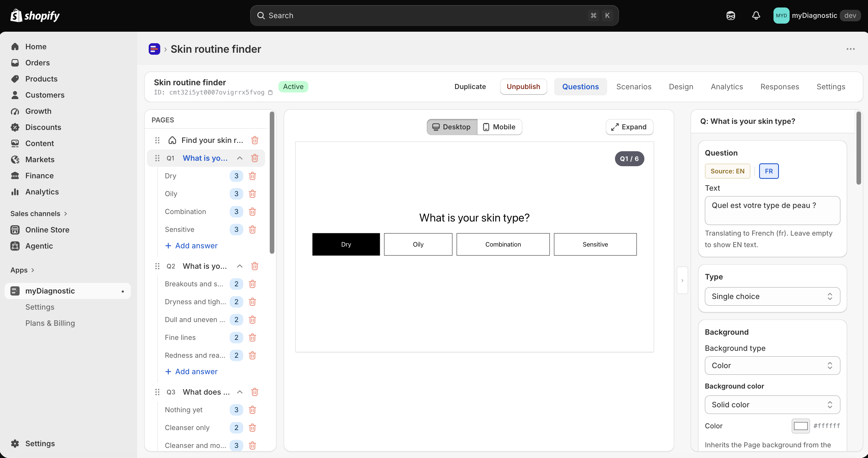Screen dimensions: 868x458
Task: Collapse the right properties panel arrow
Action: tap(682, 280)
